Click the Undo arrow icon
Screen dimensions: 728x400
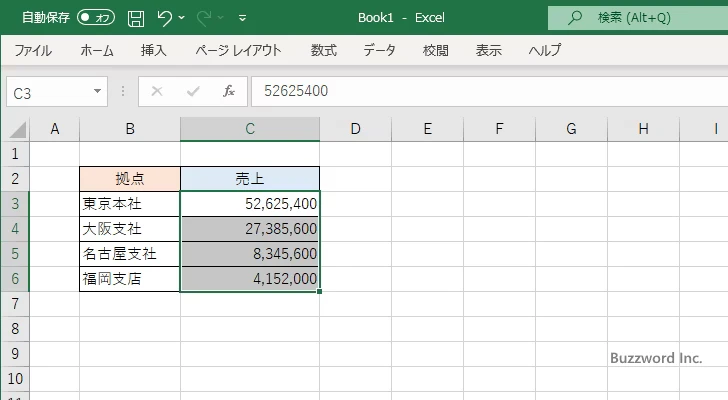164,18
